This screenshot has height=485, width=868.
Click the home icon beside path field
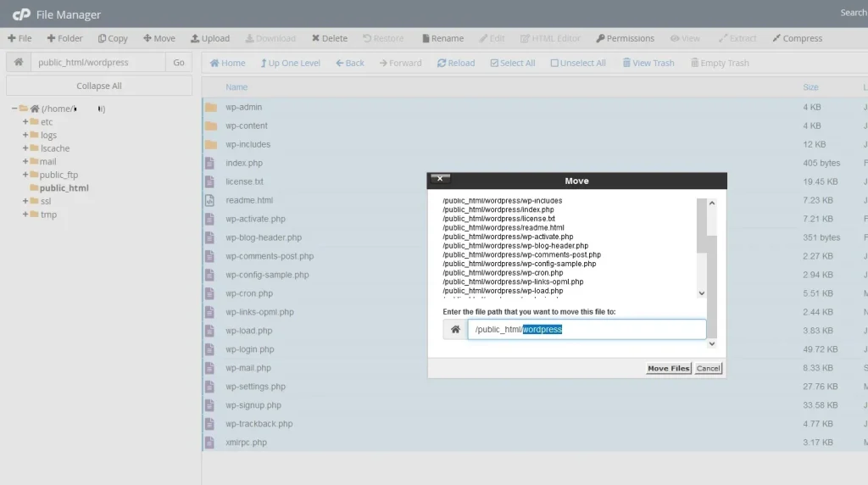[x=18, y=62]
